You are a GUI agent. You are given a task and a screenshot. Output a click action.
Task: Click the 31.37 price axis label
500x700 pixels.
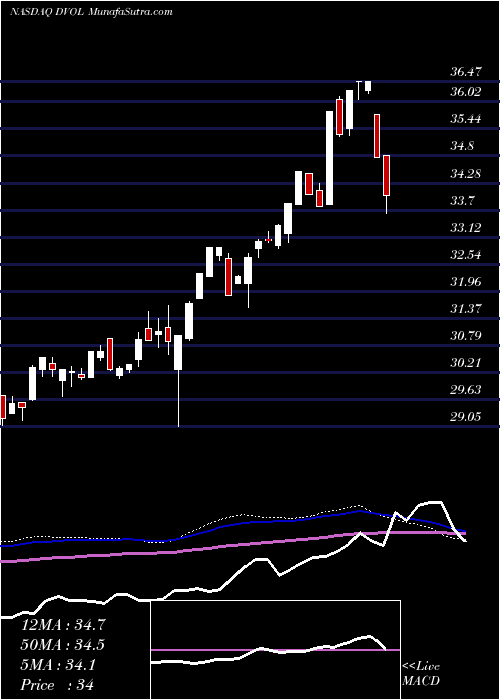[466, 308]
